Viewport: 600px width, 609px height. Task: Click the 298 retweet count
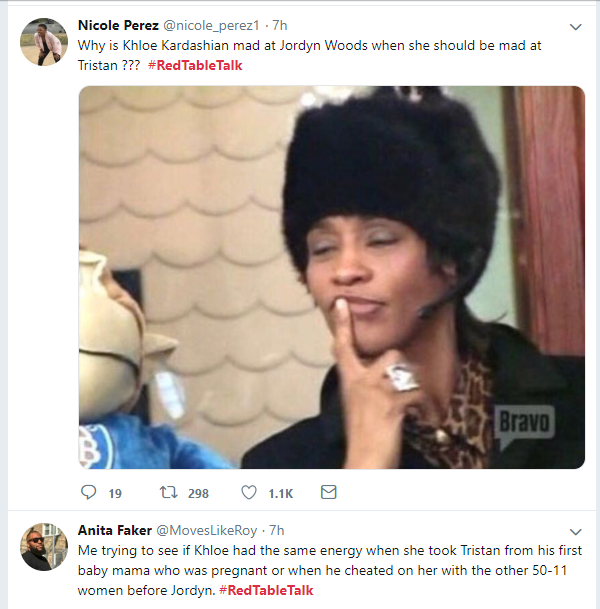(198, 493)
